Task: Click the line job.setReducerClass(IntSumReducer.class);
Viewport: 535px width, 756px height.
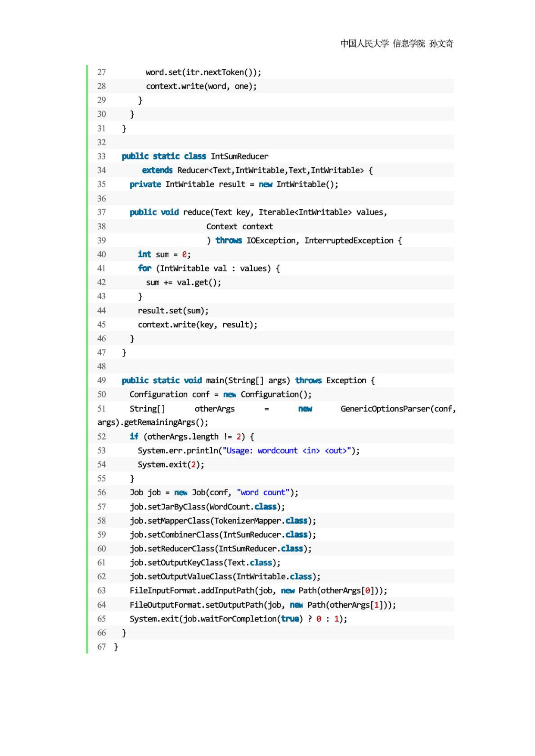Action: click(220, 549)
